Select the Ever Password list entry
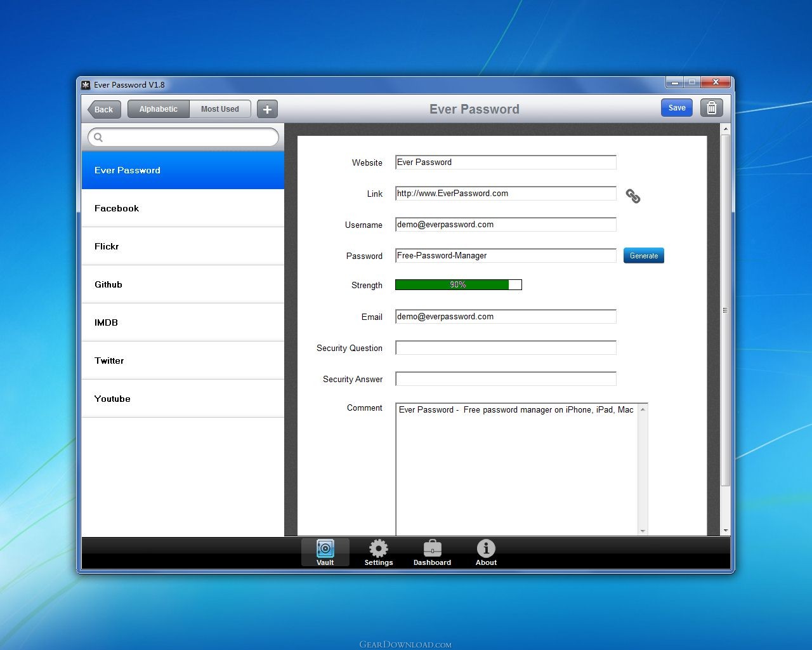812x650 pixels. [x=183, y=170]
